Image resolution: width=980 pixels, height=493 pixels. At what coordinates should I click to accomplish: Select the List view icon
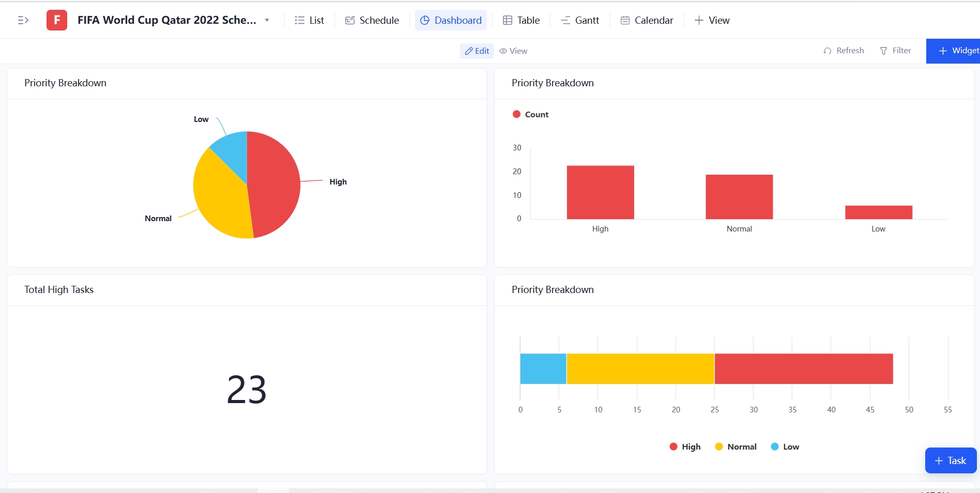pos(299,20)
